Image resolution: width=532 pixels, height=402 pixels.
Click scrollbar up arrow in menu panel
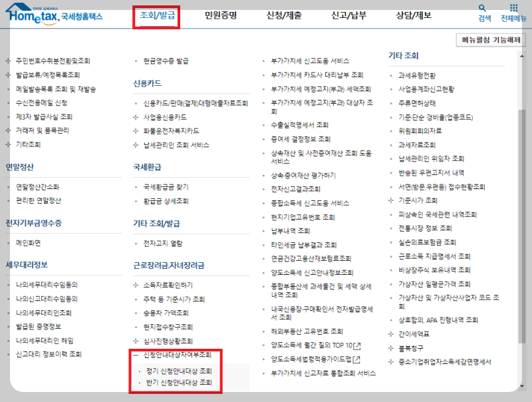click(521, 56)
